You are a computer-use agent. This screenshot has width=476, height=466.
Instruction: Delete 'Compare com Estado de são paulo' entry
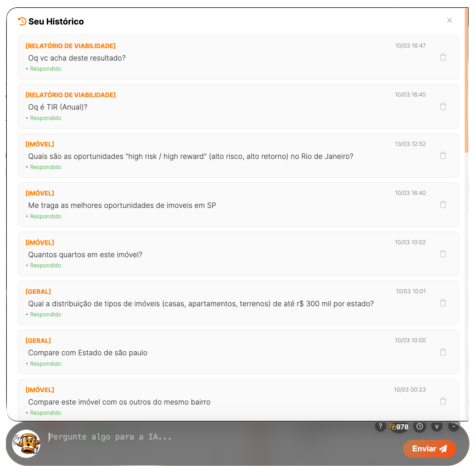click(x=443, y=352)
